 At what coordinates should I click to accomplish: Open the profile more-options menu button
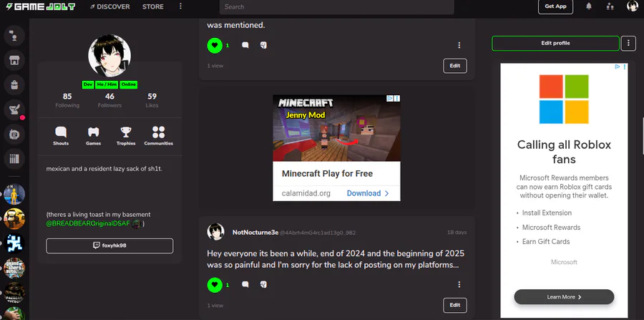[628, 43]
